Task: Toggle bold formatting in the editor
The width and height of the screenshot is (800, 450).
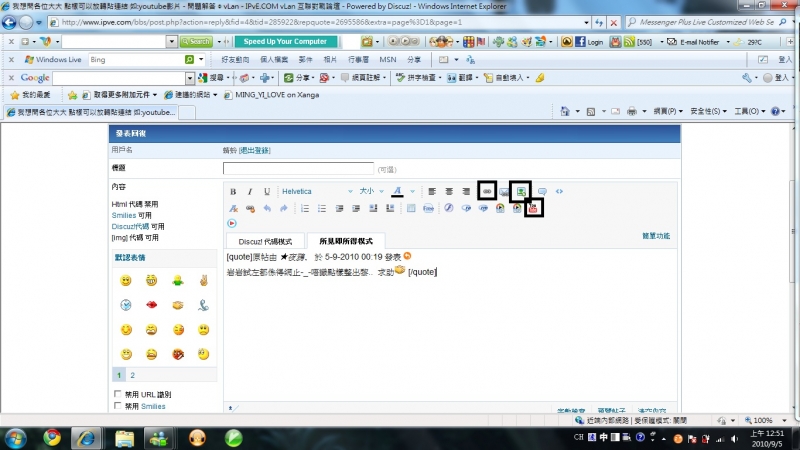Action: pos(233,191)
